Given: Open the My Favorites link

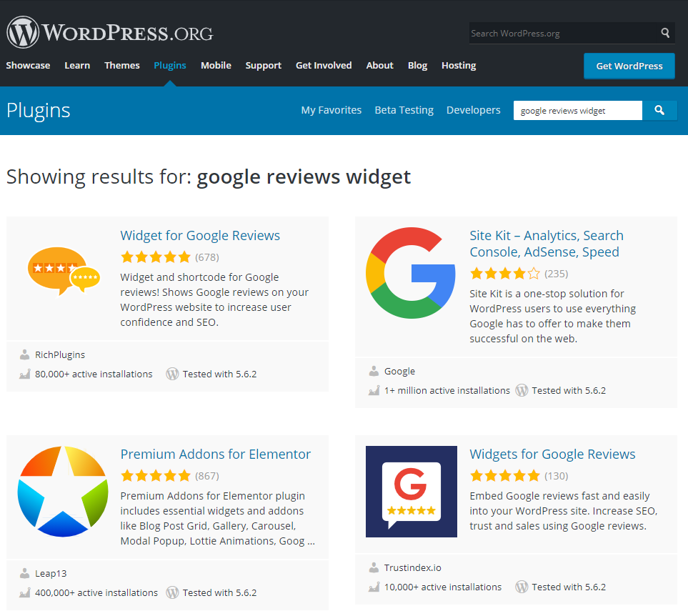Looking at the screenshot, I should (331, 110).
